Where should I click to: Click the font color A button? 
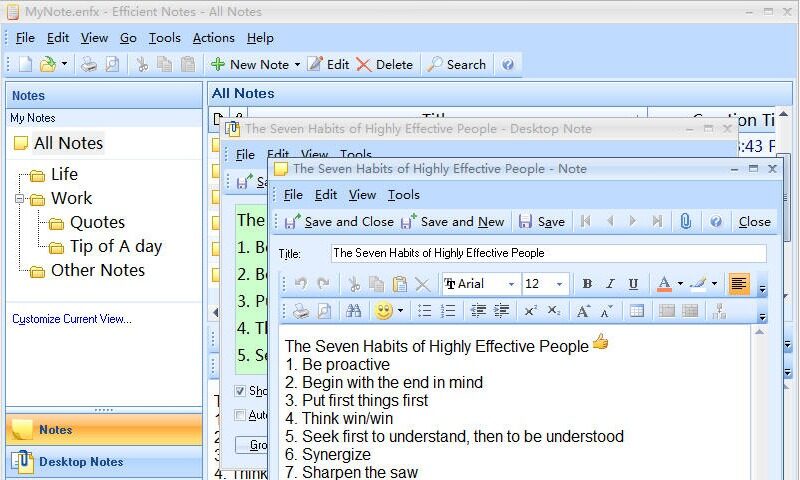pyautogui.click(x=664, y=284)
